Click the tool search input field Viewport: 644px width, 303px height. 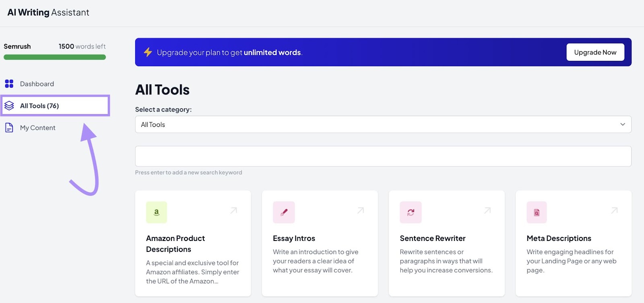[x=382, y=156]
